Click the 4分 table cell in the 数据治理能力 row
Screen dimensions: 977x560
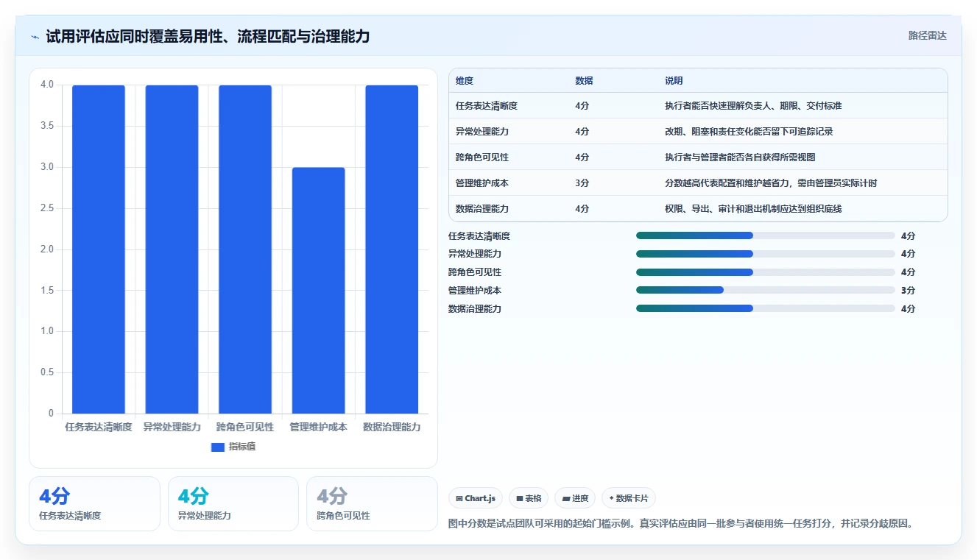click(582, 209)
